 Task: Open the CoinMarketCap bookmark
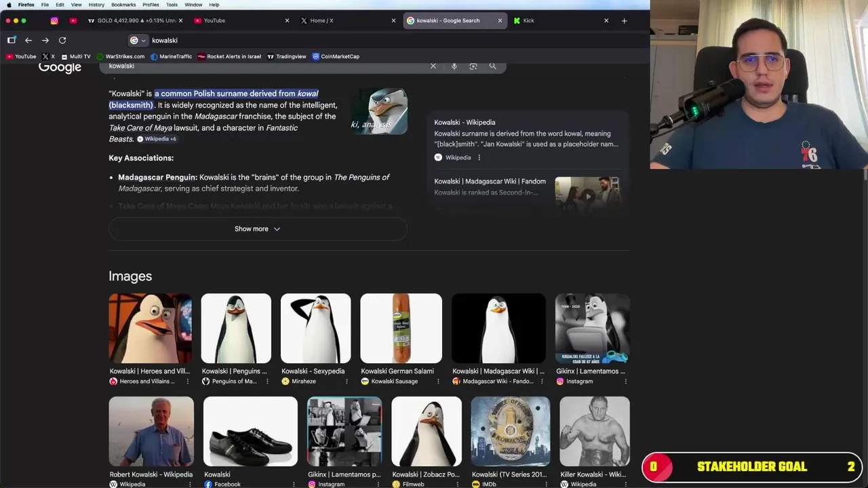click(x=336, y=56)
